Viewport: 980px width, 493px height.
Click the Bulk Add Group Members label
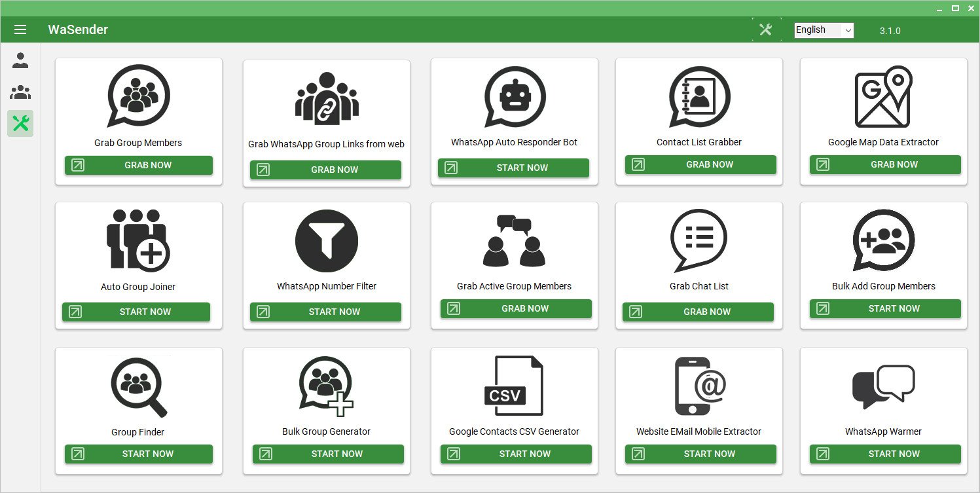pos(884,286)
